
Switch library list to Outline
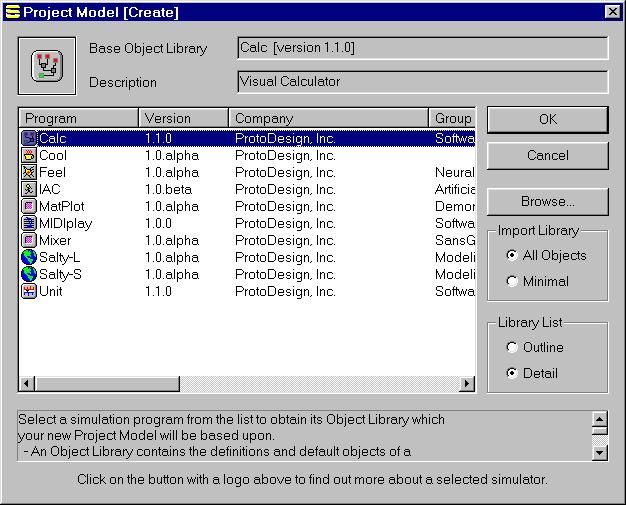point(513,348)
